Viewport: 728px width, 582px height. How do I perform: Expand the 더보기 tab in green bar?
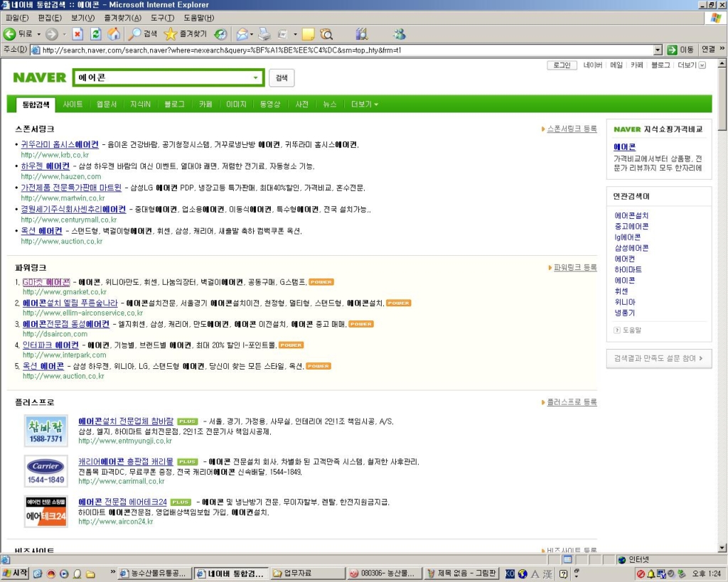365,104
